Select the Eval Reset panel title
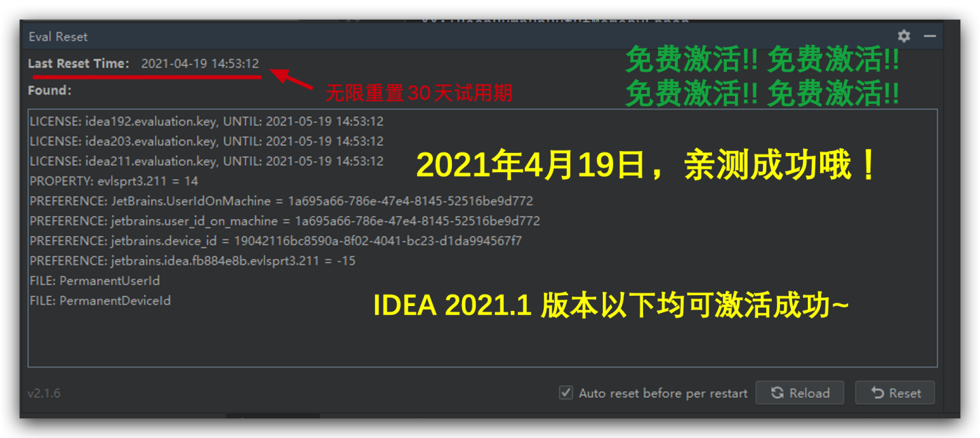980x438 pixels. click(x=58, y=37)
